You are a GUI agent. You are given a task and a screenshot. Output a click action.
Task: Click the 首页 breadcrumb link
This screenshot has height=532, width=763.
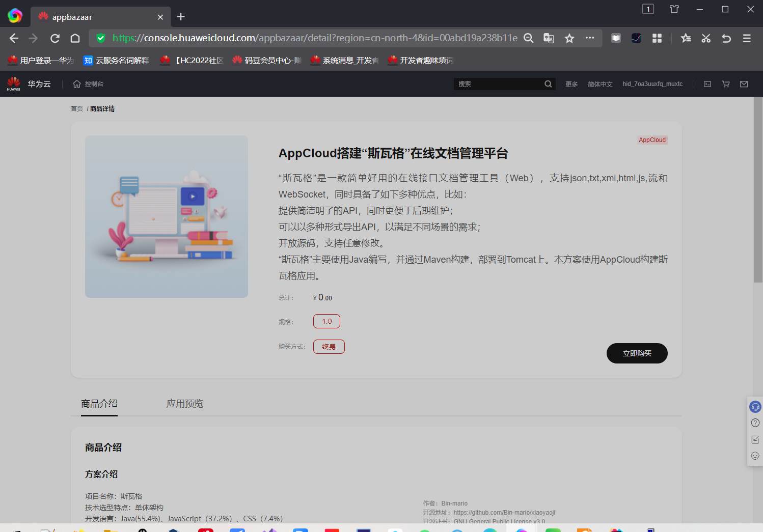pos(77,109)
